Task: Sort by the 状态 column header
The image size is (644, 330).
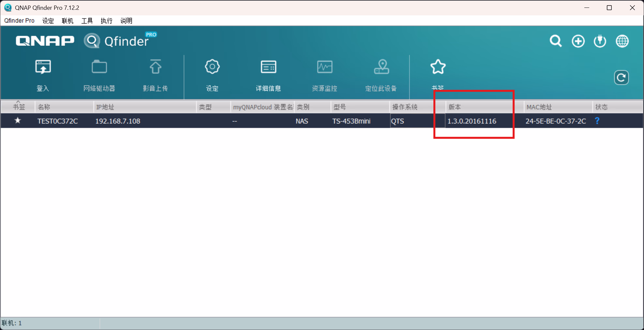Action: [x=618, y=107]
